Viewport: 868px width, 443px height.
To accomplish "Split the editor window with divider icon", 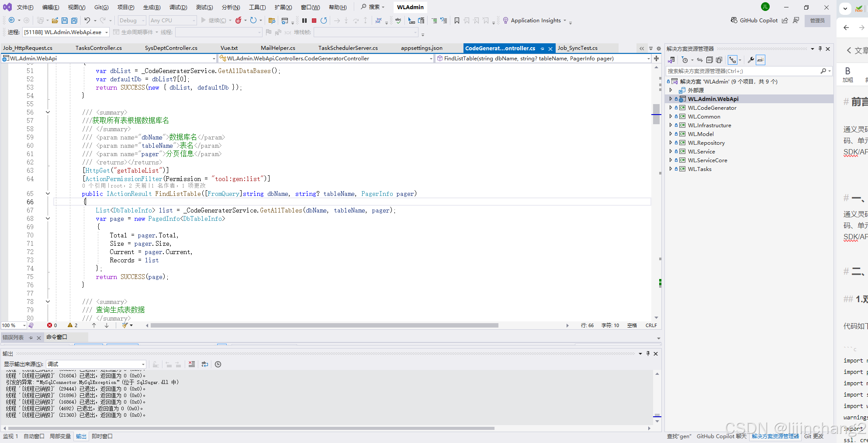I will pyautogui.click(x=656, y=58).
